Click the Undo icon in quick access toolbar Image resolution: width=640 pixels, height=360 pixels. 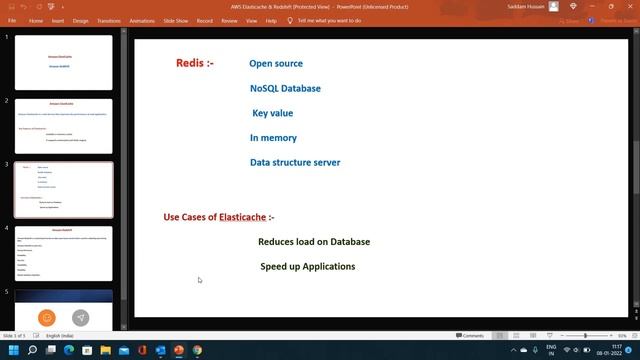(24, 7)
